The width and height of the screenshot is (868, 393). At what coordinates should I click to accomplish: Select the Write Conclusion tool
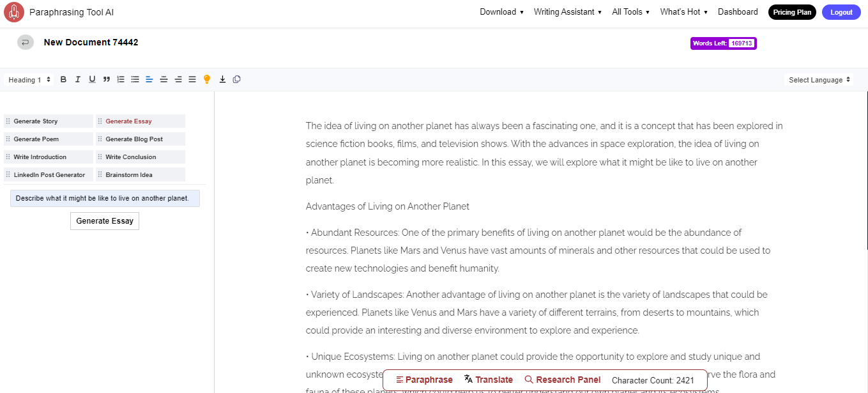point(141,157)
